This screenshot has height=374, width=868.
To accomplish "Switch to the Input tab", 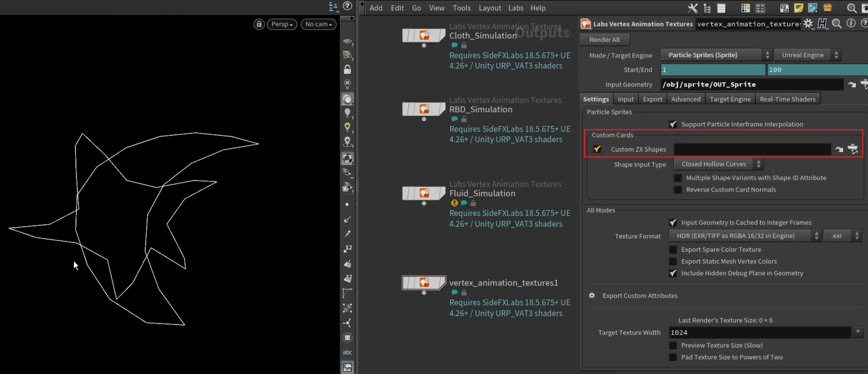I will click(625, 99).
